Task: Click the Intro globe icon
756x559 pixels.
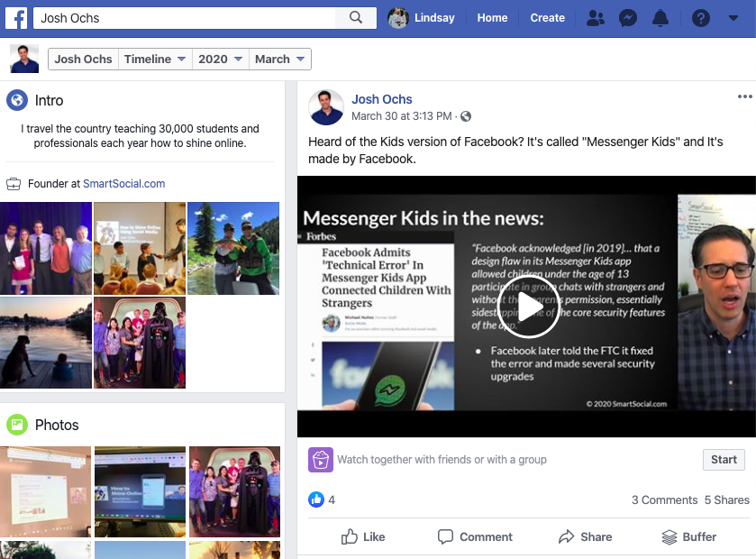Action: (17, 100)
